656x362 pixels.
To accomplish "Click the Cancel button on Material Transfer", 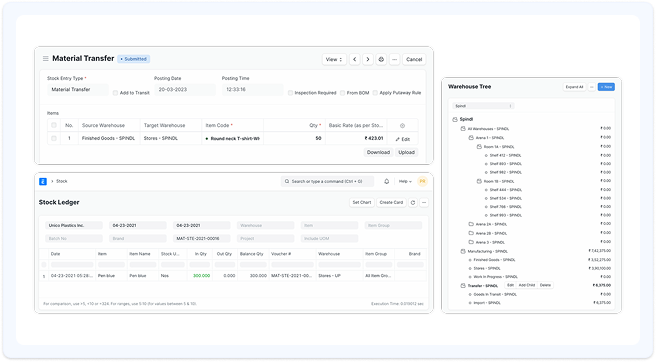I will tap(414, 59).
